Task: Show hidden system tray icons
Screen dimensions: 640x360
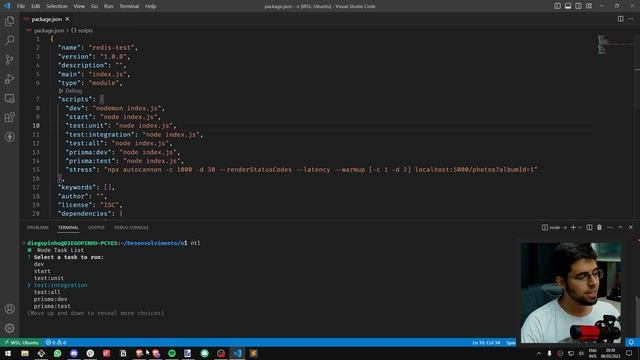Action: pyautogui.click(x=538, y=353)
